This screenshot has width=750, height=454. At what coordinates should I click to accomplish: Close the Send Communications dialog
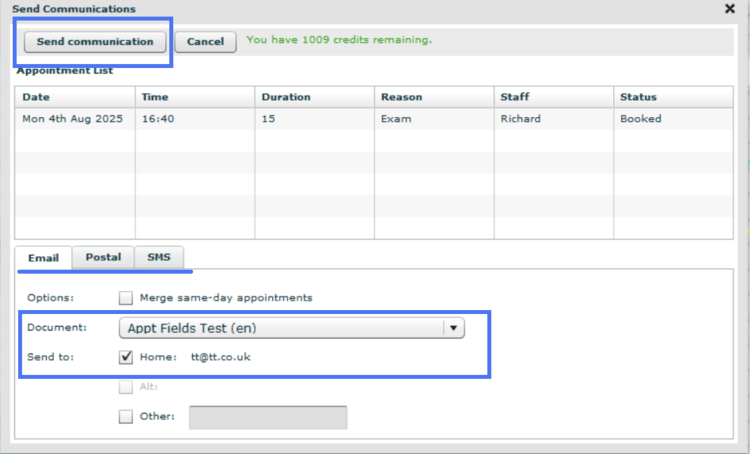click(x=729, y=8)
